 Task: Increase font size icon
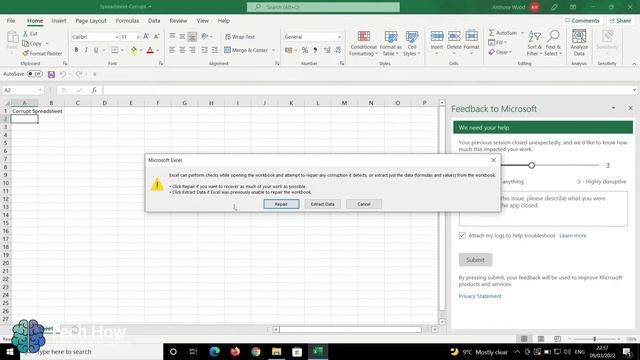click(146, 37)
